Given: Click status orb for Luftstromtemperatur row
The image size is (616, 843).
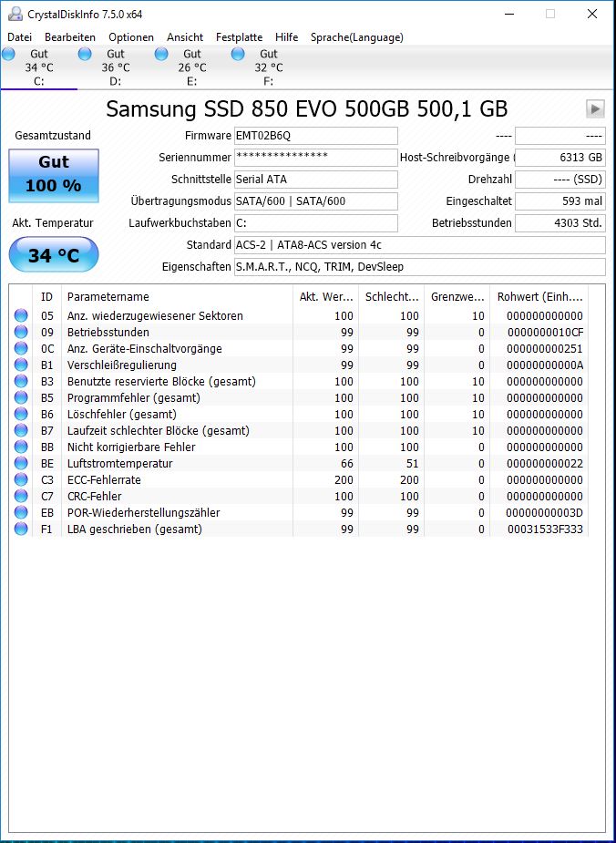Looking at the screenshot, I should tap(21, 464).
